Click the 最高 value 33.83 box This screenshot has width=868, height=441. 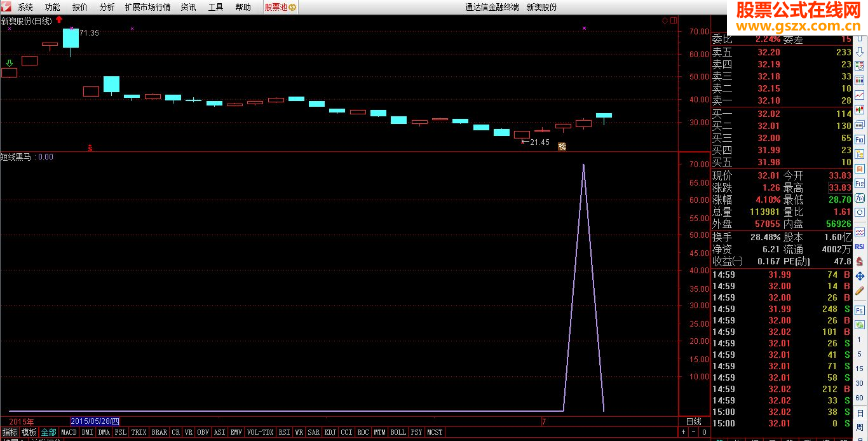tap(839, 187)
